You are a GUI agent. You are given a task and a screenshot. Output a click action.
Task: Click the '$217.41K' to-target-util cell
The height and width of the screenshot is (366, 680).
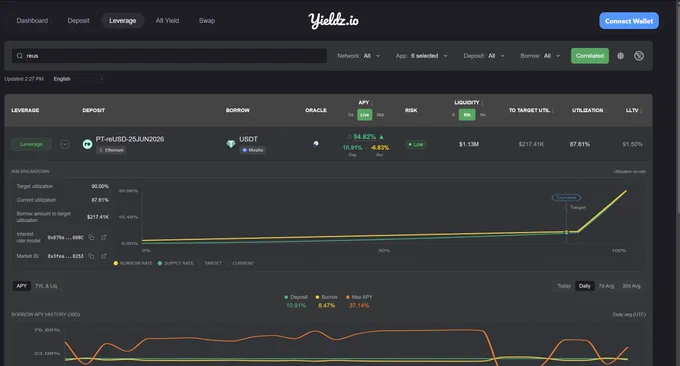(531, 144)
